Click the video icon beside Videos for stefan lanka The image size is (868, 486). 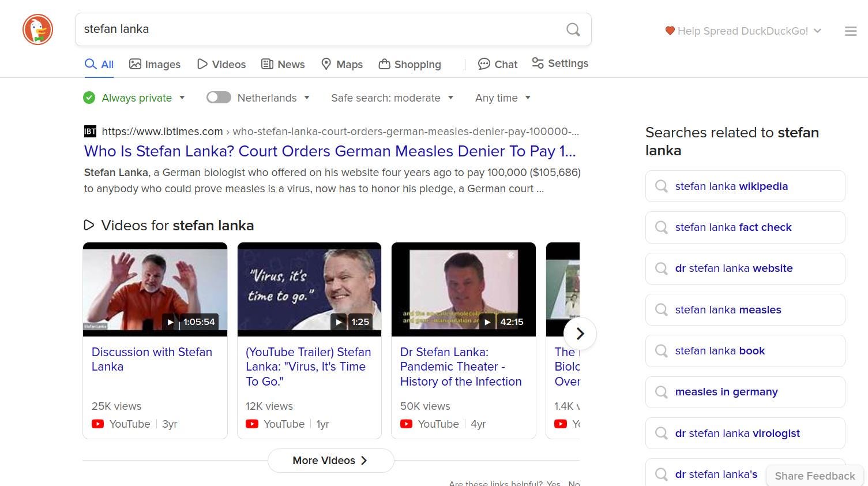(89, 225)
